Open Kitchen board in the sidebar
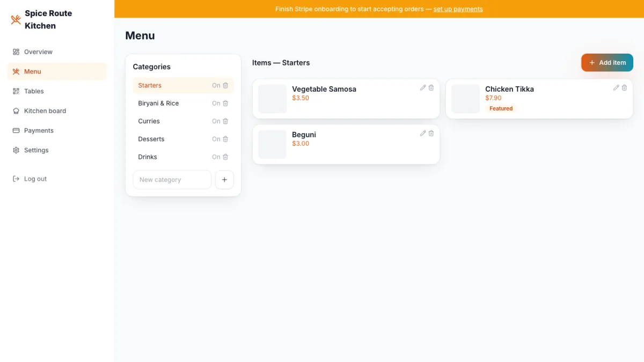This screenshot has height=362, width=644. point(57,111)
